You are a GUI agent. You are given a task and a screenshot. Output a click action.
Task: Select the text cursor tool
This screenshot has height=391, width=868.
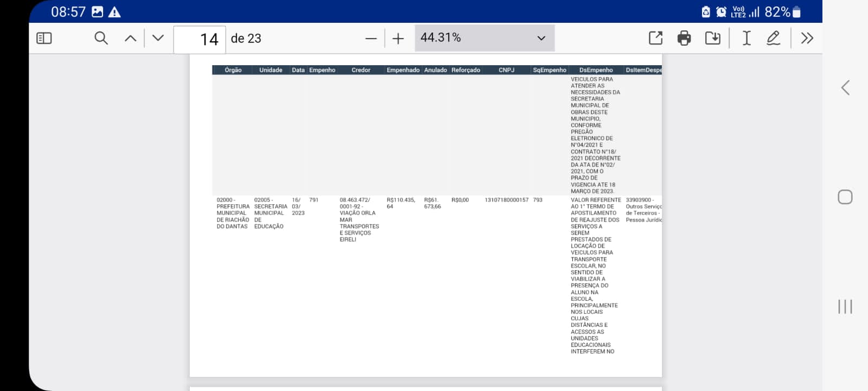point(746,38)
